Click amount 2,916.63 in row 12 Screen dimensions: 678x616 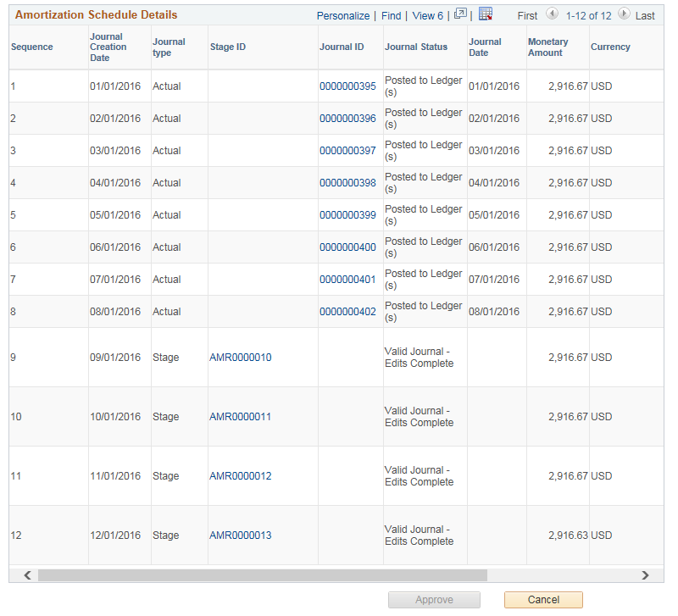pyautogui.click(x=568, y=536)
